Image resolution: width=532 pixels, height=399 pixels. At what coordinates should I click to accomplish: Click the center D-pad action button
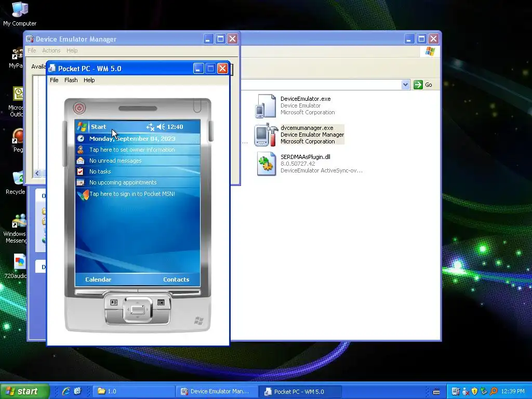[137, 310]
